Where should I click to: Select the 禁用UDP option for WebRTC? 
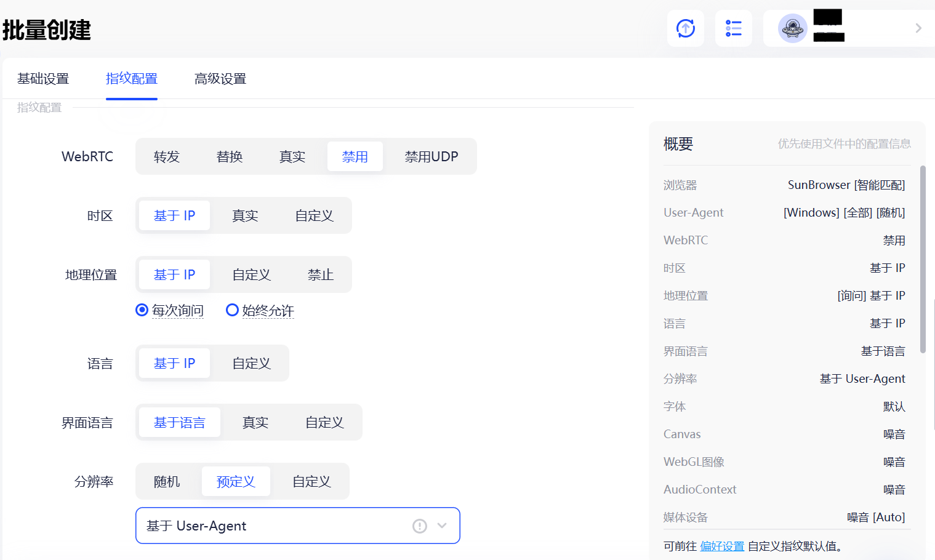[x=430, y=156]
